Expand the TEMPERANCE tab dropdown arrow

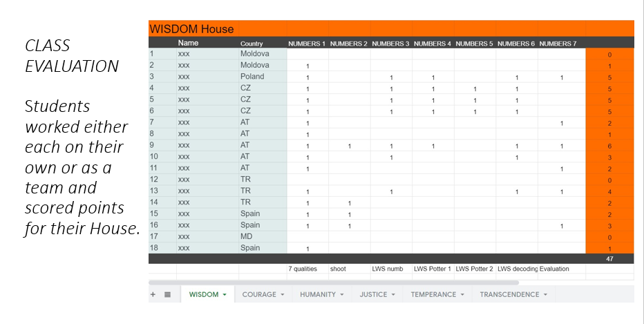[462, 295]
